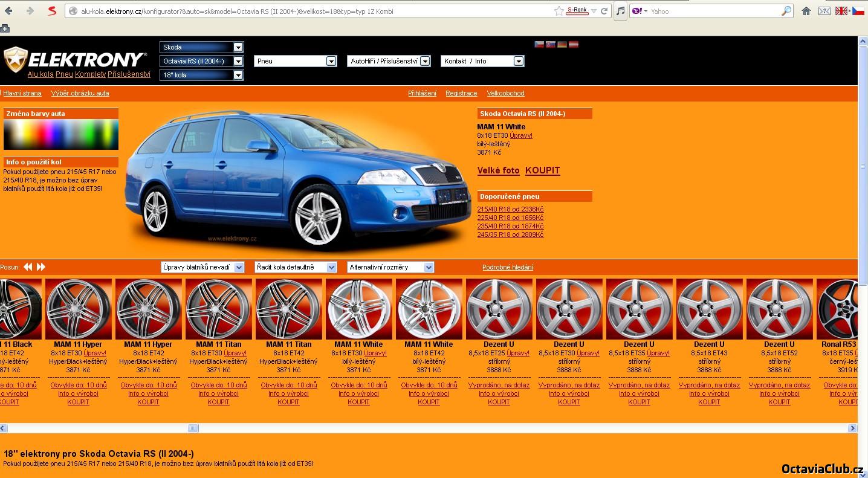Image resolution: width=868 pixels, height=478 pixels.
Task: Pick a car color from the color palette
Action: click(60, 134)
